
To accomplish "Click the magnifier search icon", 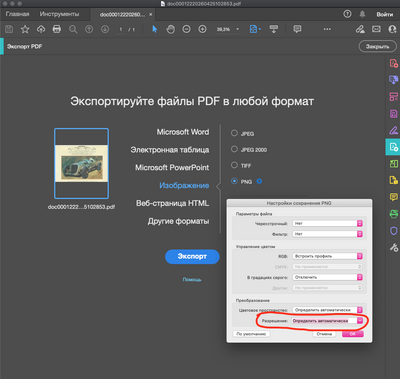I will [x=73, y=29].
